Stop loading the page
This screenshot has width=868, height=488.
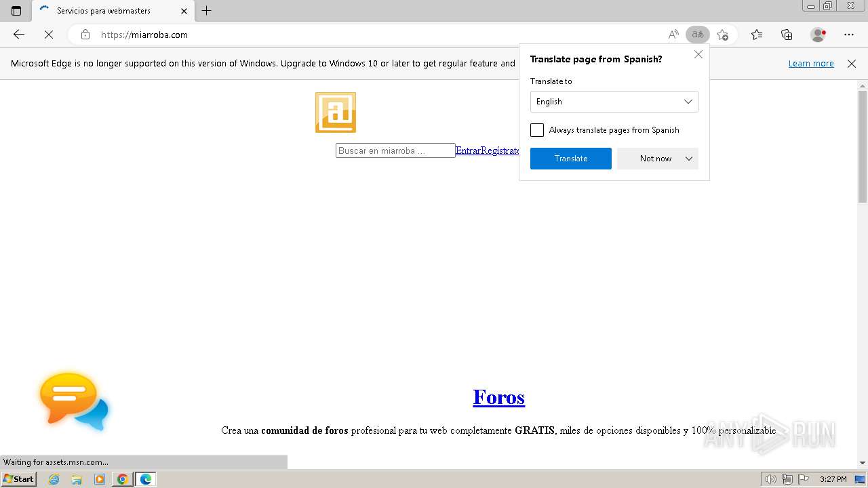[x=49, y=35]
